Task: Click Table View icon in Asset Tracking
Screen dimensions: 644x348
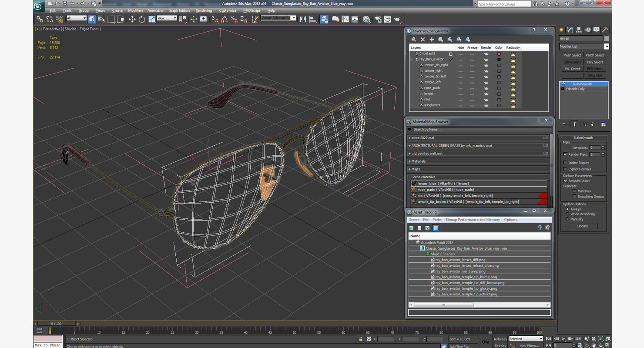Action: (x=436, y=228)
